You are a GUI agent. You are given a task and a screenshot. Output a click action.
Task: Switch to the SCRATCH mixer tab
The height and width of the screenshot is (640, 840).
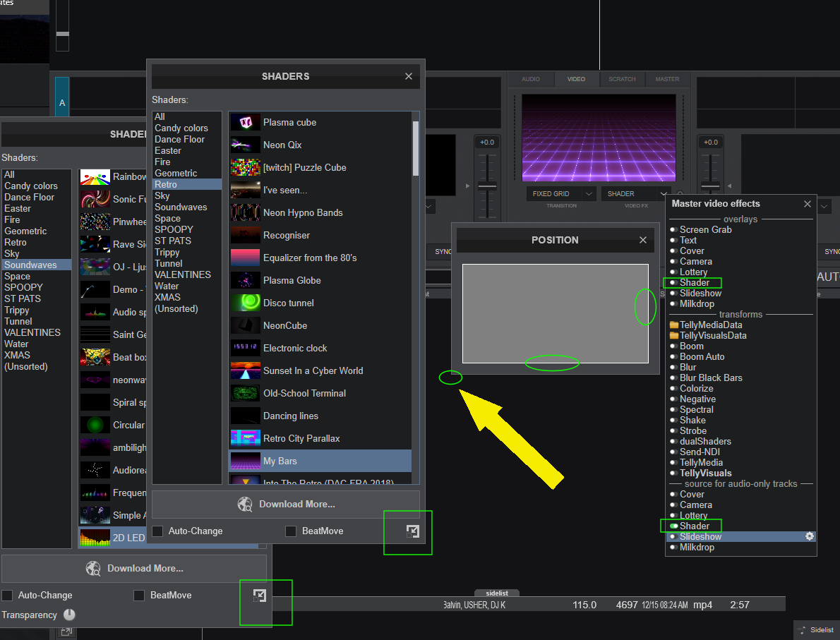coord(622,79)
